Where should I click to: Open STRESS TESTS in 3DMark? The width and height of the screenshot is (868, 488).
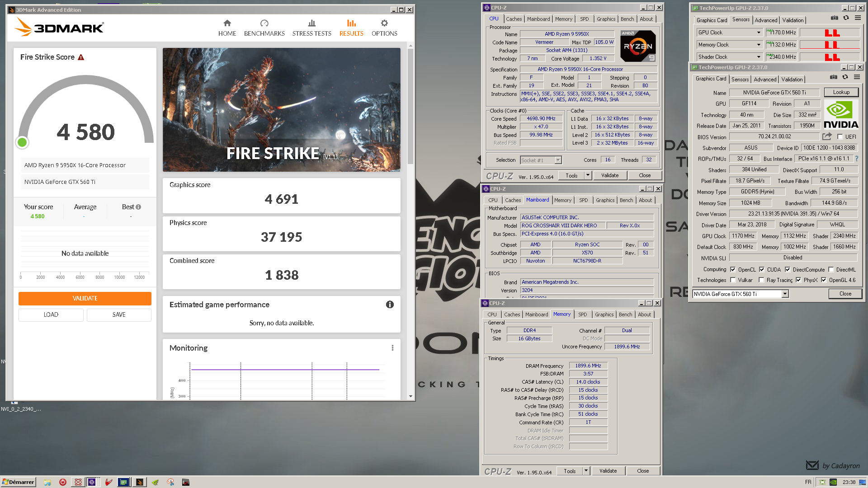(311, 28)
